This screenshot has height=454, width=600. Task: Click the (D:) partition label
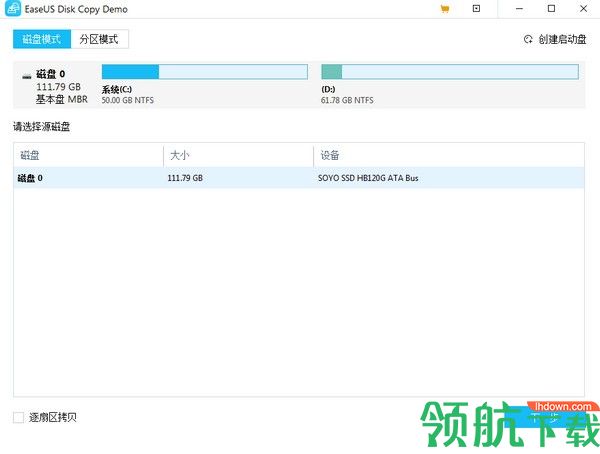coord(328,90)
